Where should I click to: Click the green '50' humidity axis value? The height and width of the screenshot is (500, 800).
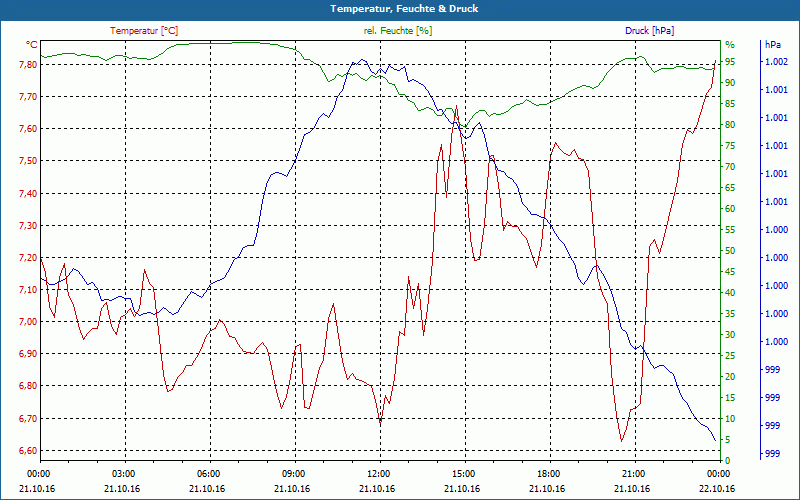(730, 251)
